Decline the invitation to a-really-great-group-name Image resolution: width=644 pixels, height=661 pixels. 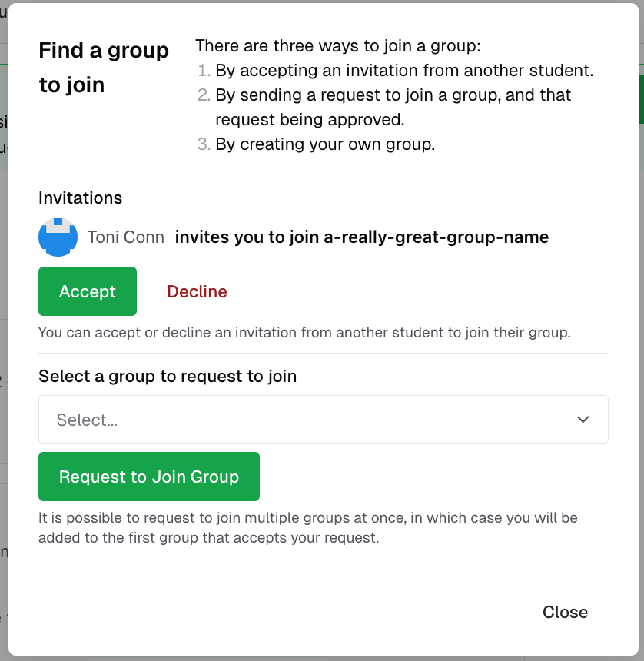pyautogui.click(x=197, y=291)
